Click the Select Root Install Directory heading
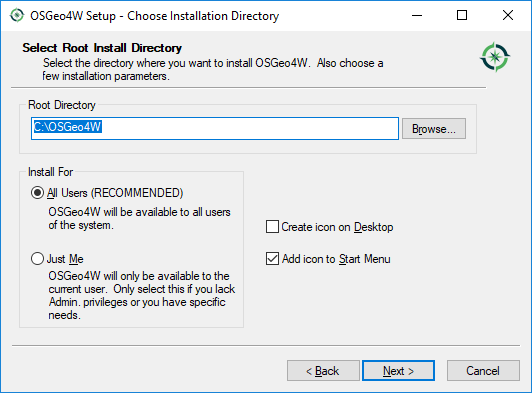Viewport: 532px width, 393px height. tap(102, 48)
